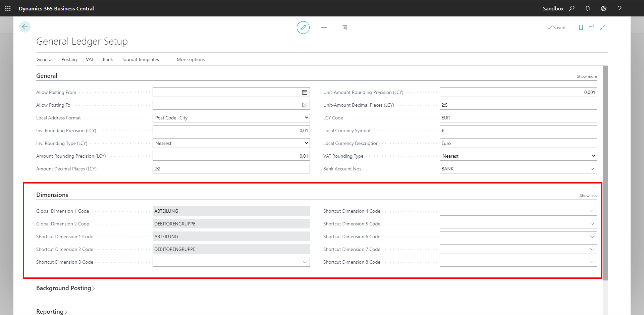This screenshot has height=315, width=644.
Task: Click Shortcut Dimension 2 Code field
Action: (231, 249)
